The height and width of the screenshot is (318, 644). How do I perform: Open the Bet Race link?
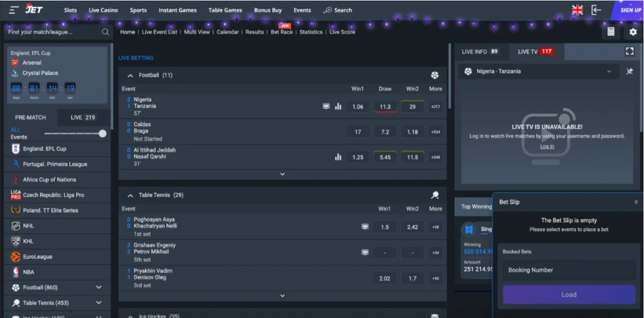coord(281,32)
